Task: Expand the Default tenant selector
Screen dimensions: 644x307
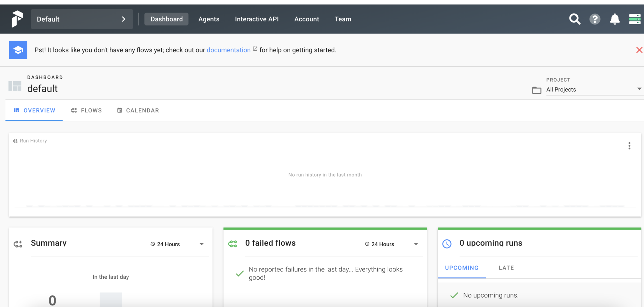Action: 82,19
